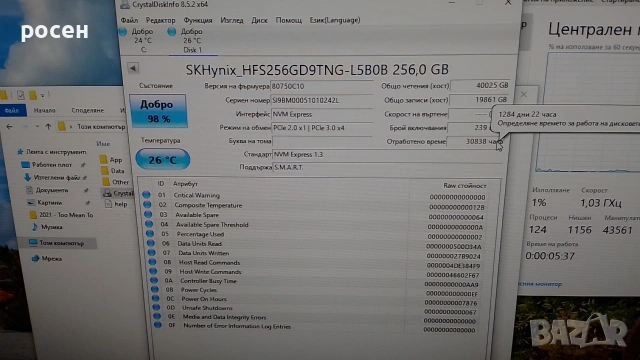Click the status dot for Data Units Written
This screenshot has width=640, height=360.
coord(151,252)
